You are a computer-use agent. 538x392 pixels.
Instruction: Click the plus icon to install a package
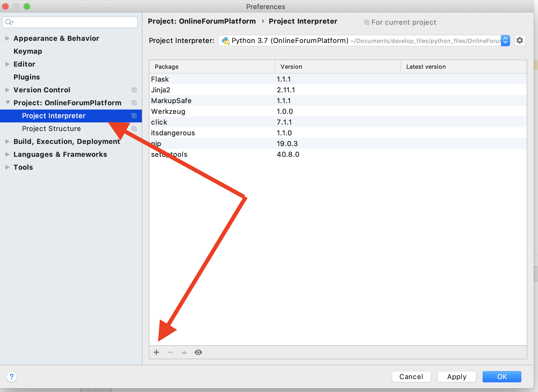(x=156, y=352)
